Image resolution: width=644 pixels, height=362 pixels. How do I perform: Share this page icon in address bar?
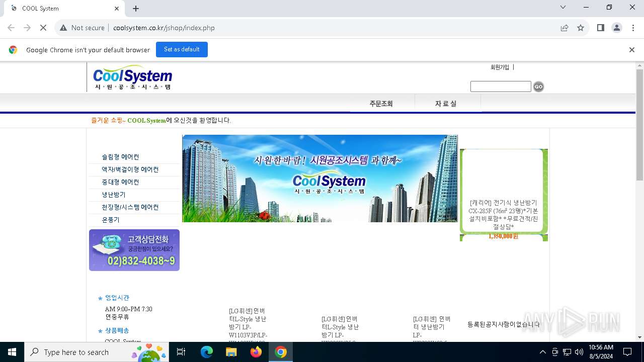pyautogui.click(x=565, y=28)
